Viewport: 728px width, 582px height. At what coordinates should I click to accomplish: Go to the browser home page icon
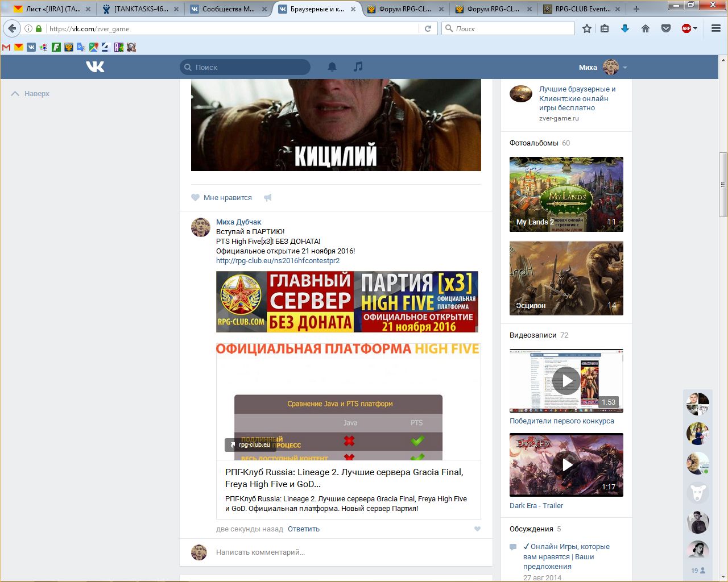pyautogui.click(x=645, y=28)
